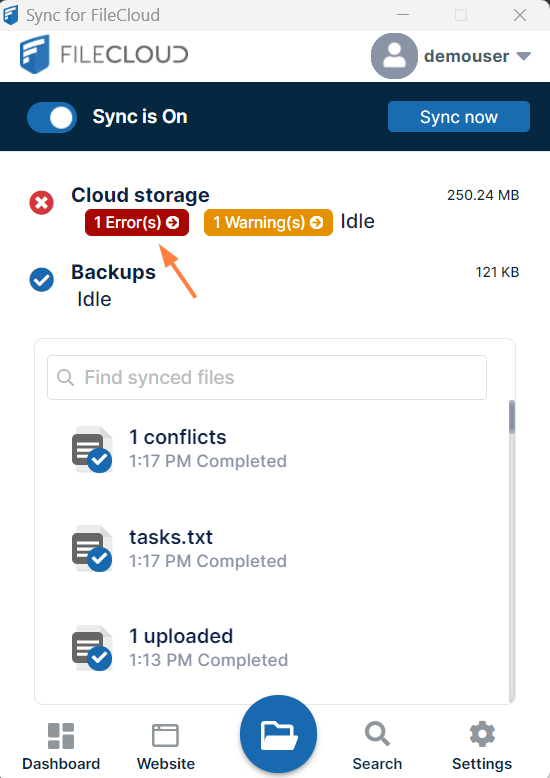This screenshot has height=778, width=550.
Task: Click the Sync now button
Action: [459, 117]
